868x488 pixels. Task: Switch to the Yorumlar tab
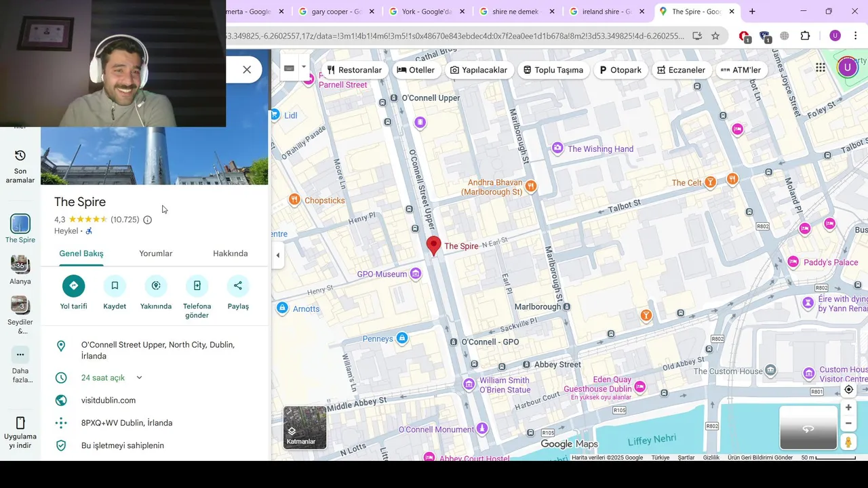156,253
